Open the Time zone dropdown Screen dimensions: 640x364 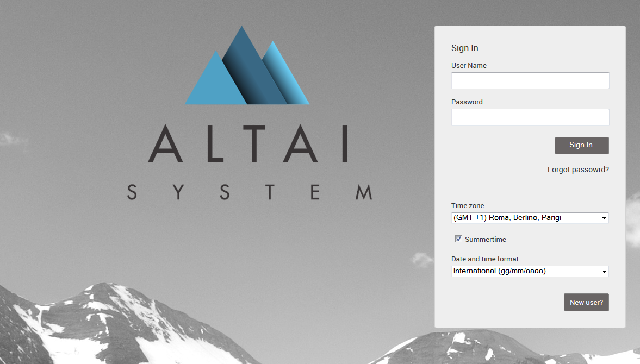[530, 218]
